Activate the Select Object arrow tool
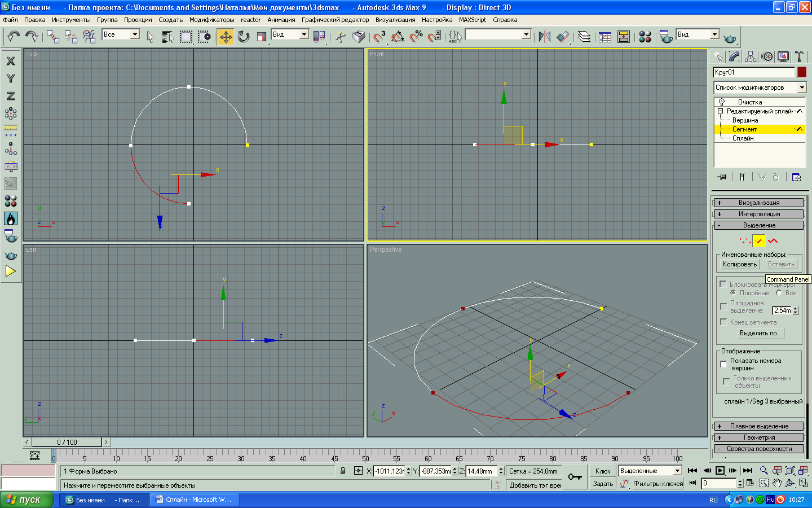 150,37
